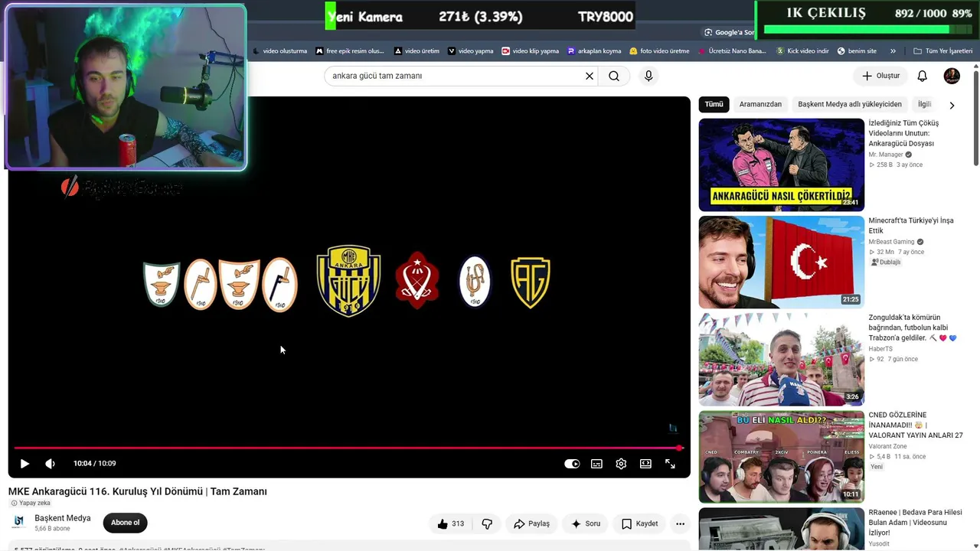Image resolution: width=980 pixels, height=551 pixels.
Task: Select the Aramanızdan filter chip
Action: click(x=760, y=104)
